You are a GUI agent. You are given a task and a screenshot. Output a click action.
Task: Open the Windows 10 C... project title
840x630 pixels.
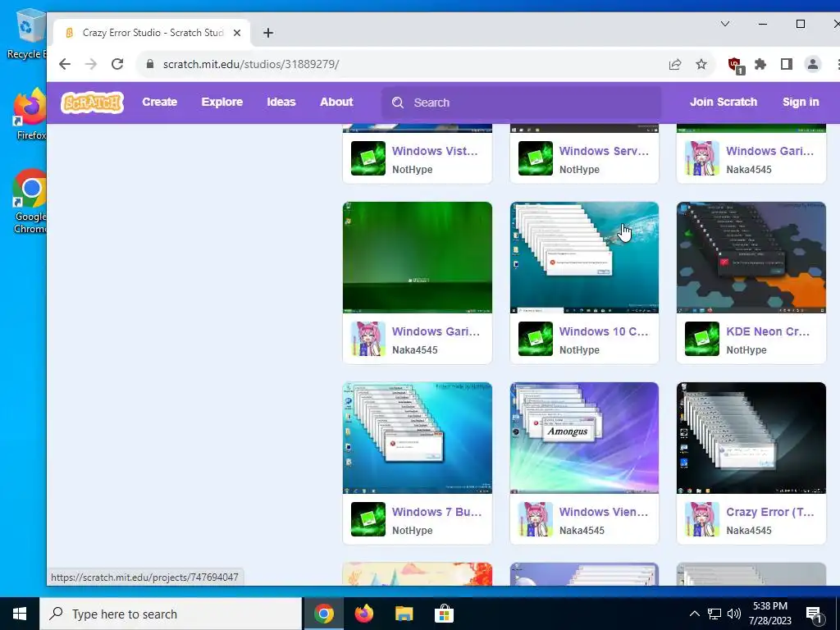tap(604, 331)
